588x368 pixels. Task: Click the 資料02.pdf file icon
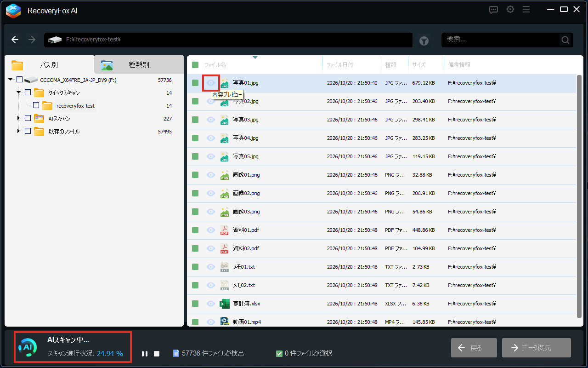pos(225,248)
